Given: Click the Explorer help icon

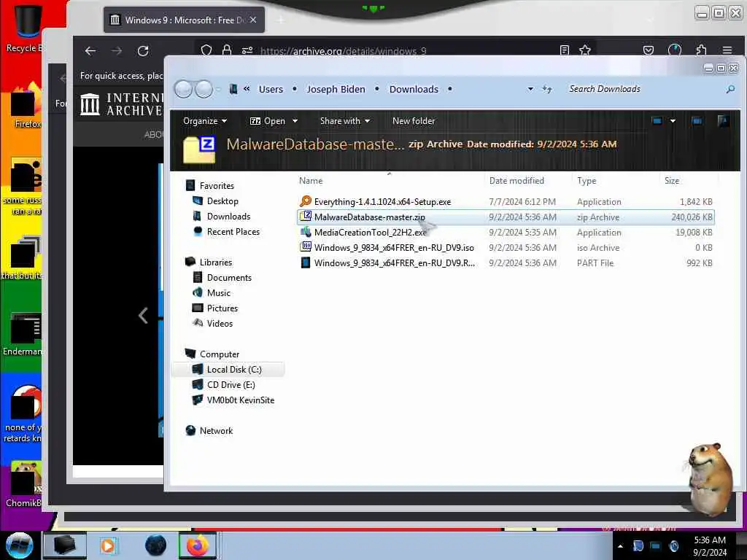Looking at the screenshot, I should tap(723, 121).
